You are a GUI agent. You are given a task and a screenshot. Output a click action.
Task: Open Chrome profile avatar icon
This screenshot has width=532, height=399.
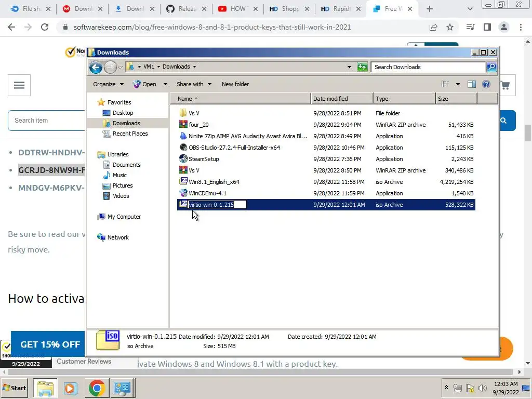point(504,27)
